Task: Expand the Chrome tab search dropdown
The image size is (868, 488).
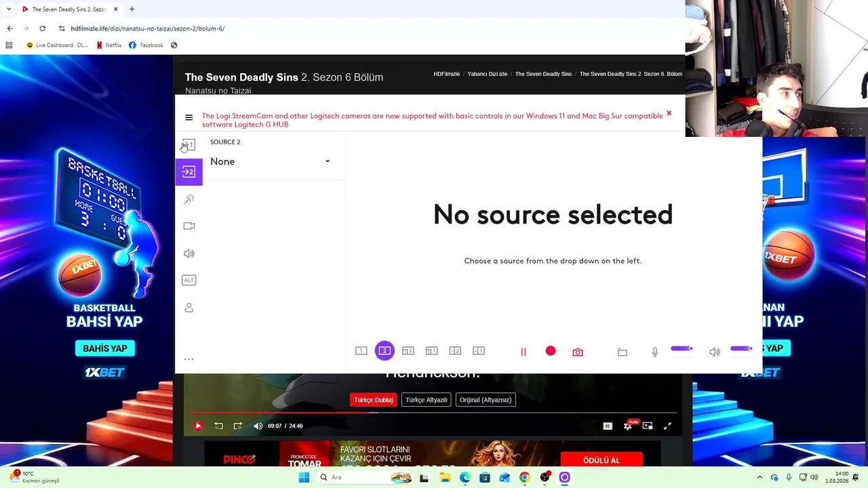Action: click(x=9, y=9)
